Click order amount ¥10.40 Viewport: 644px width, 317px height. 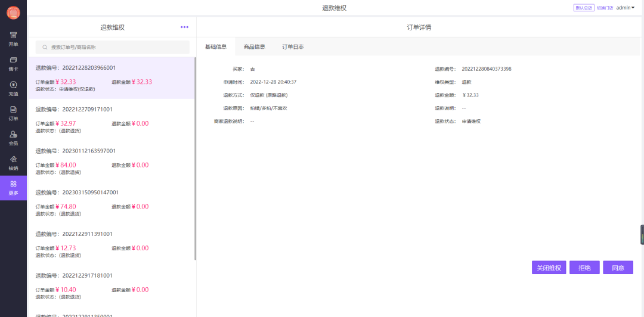[x=66, y=290]
